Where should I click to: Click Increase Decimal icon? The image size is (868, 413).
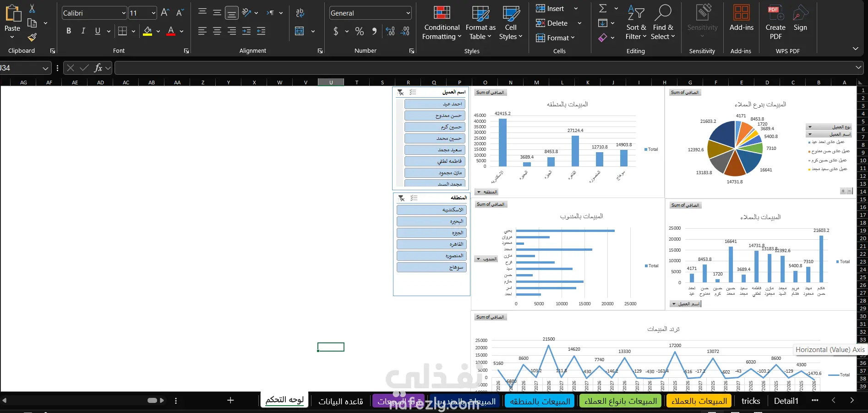[390, 31]
